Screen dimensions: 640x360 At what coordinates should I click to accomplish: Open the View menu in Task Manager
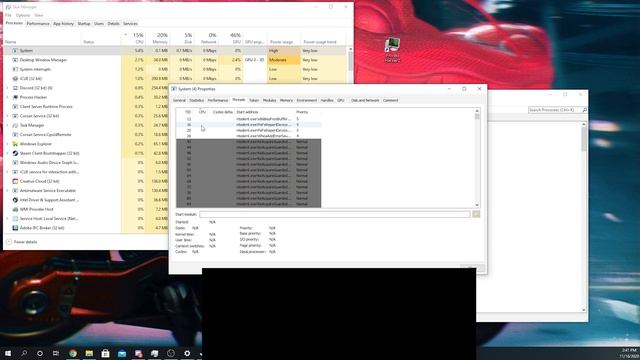(38, 15)
